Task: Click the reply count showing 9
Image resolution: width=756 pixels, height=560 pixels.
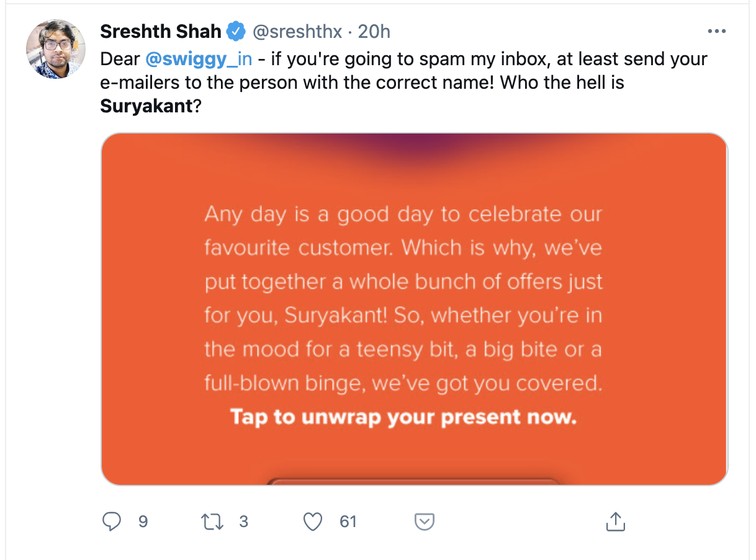Action: (143, 522)
